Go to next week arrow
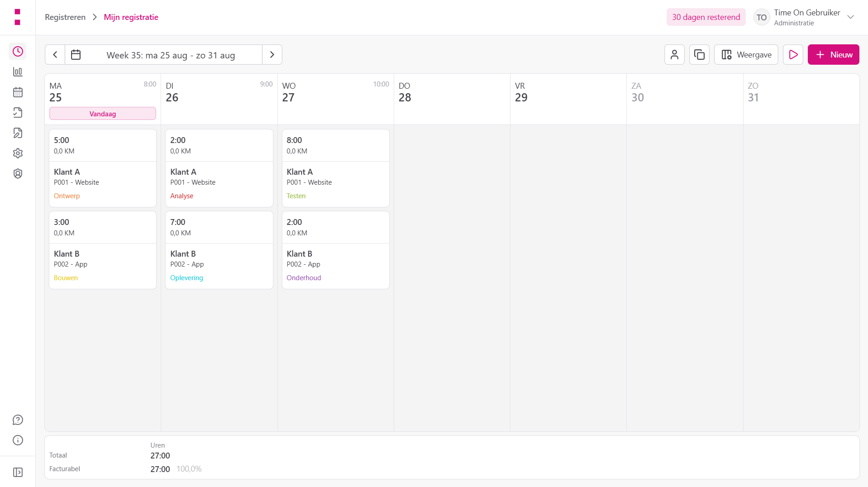The width and height of the screenshot is (868, 487). pos(272,55)
